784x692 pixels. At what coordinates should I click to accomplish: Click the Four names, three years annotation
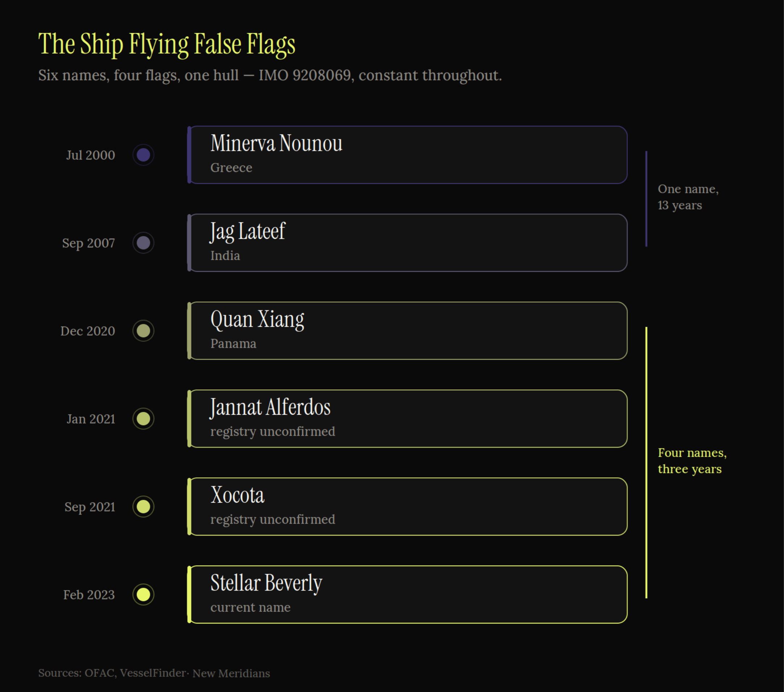(x=692, y=461)
